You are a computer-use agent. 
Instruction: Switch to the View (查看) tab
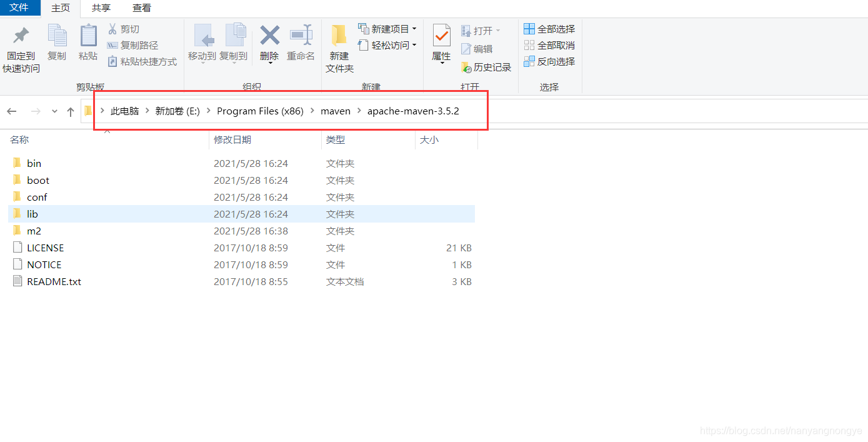[x=142, y=8]
